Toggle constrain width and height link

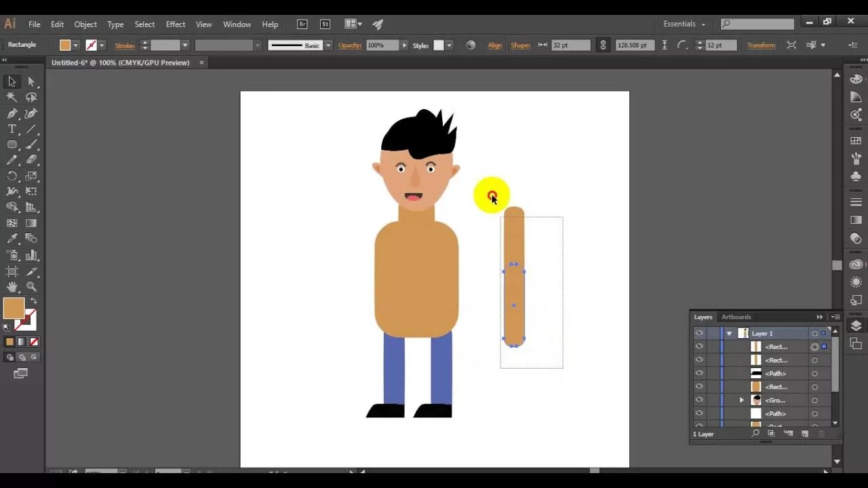click(603, 45)
